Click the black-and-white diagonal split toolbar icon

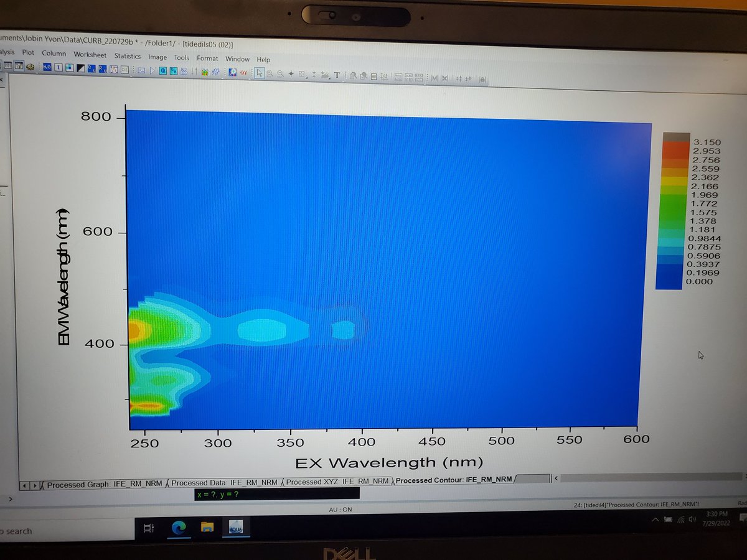pyautogui.click(x=81, y=68)
